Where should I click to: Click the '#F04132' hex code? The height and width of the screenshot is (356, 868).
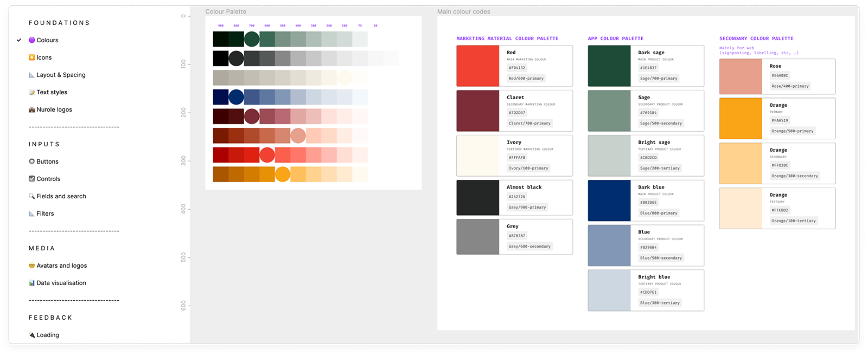tap(517, 68)
